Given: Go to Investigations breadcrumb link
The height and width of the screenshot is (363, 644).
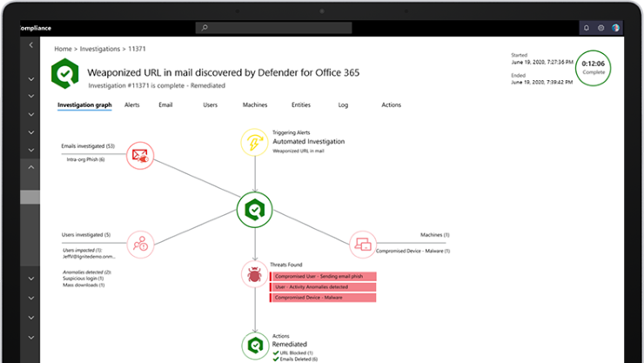Looking at the screenshot, I should [100, 49].
